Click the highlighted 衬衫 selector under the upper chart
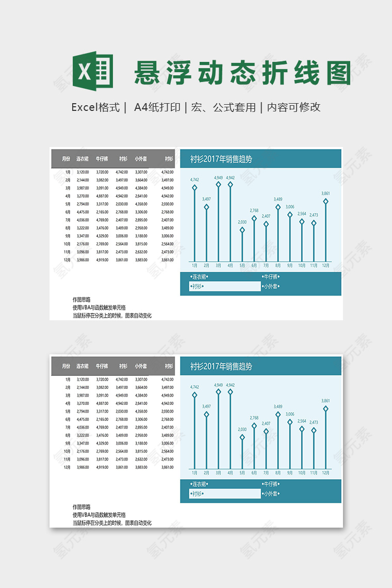The width and height of the screenshot is (392, 588). coord(225,286)
